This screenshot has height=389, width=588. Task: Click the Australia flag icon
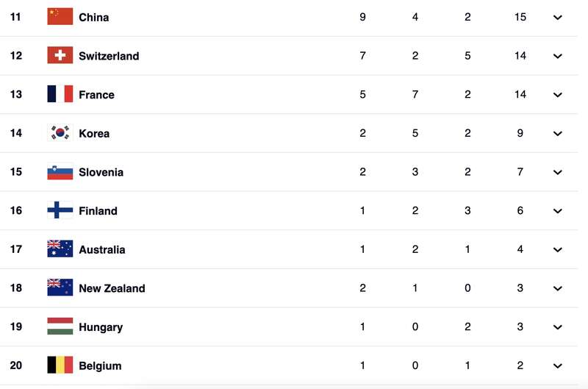coord(60,249)
